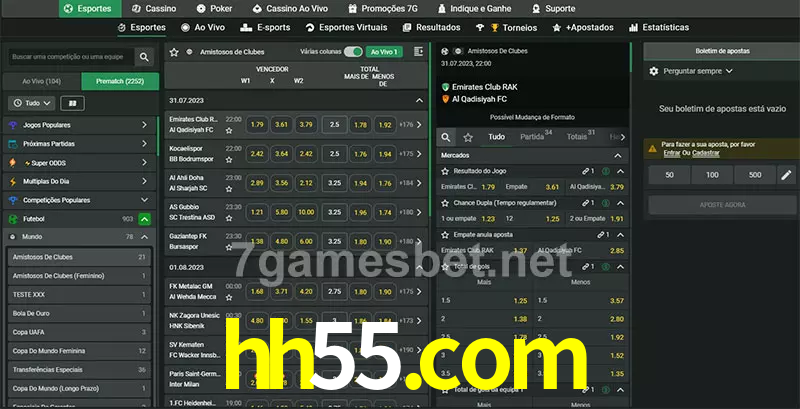Star the Emirates Club vs Al Qadisiyah match
The image size is (800, 409).
pos(229,131)
